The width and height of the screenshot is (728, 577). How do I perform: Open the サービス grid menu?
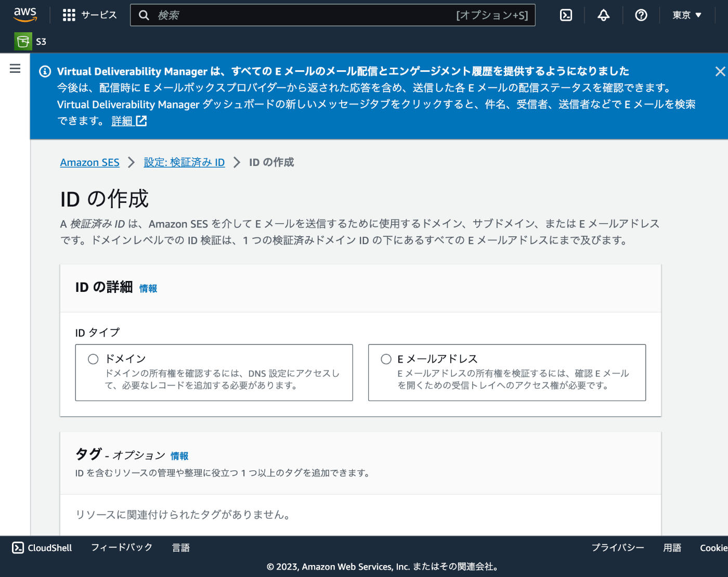pyautogui.click(x=69, y=15)
